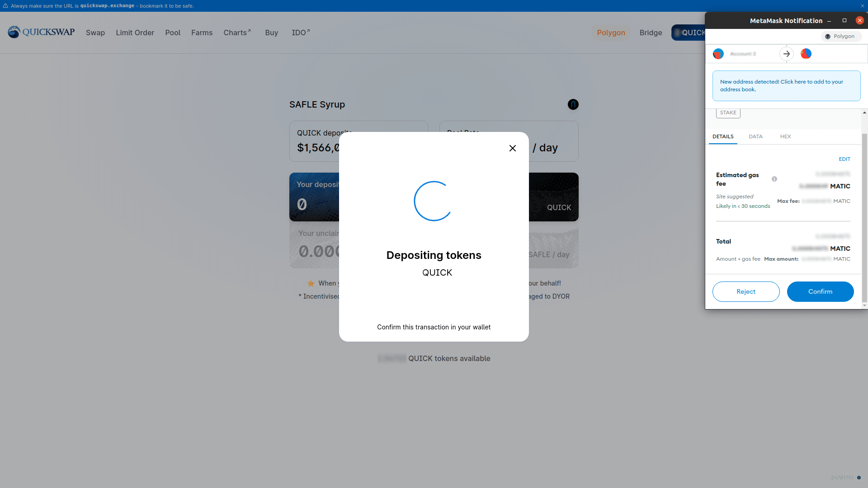Reject the MetaMask transaction
Screen dimensions: 868x488
click(746, 291)
